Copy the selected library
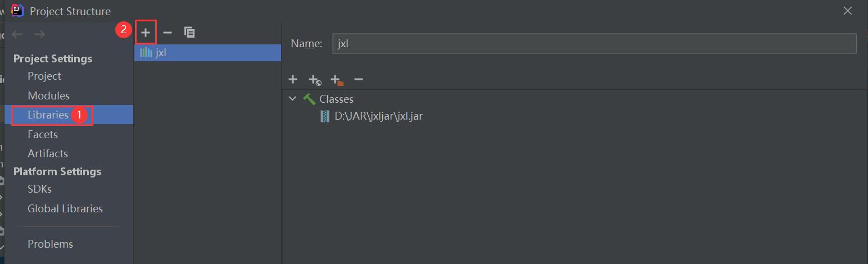868x264 pixels. tap(189, 33)
